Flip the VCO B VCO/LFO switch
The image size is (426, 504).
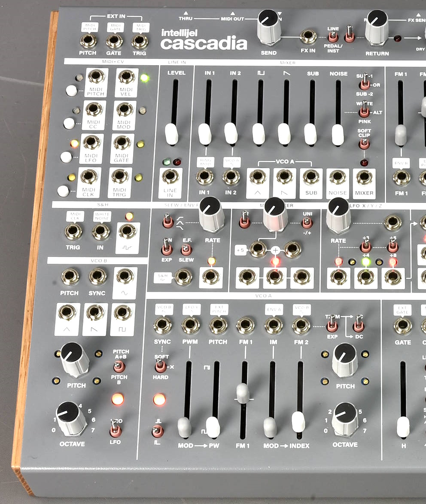click(115, 429)
